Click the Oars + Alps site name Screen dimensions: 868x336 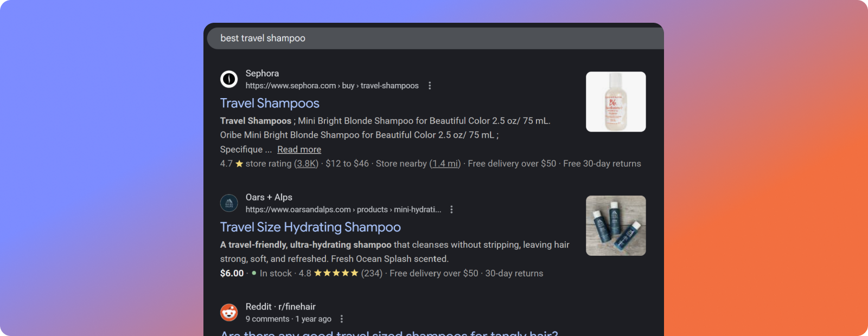click(269, 197)
